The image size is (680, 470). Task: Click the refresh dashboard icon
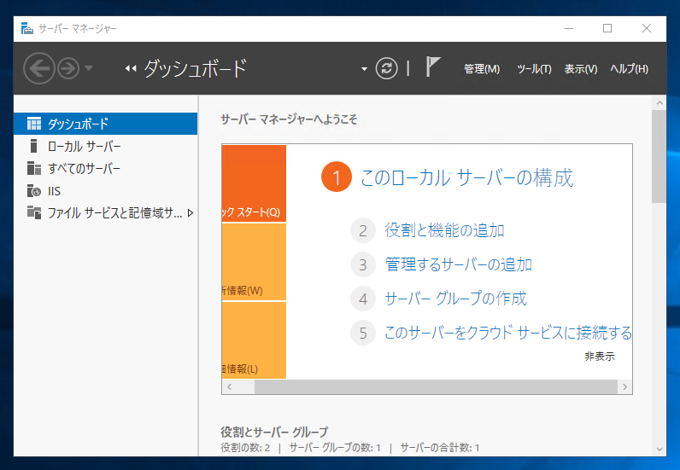(386, 68)
